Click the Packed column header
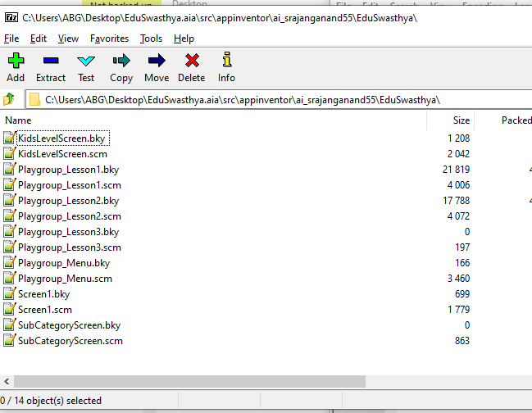 tap(516, 120)
